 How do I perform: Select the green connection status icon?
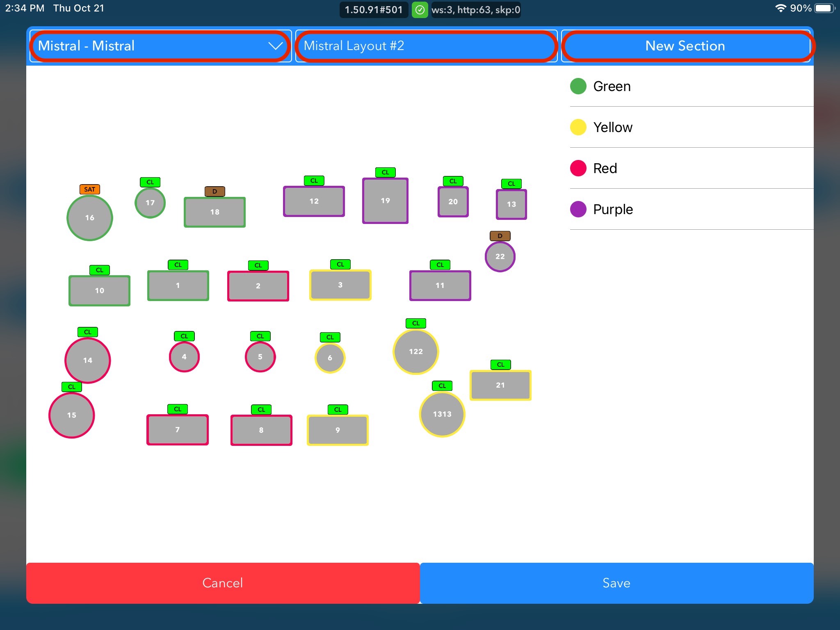(420, 10)
